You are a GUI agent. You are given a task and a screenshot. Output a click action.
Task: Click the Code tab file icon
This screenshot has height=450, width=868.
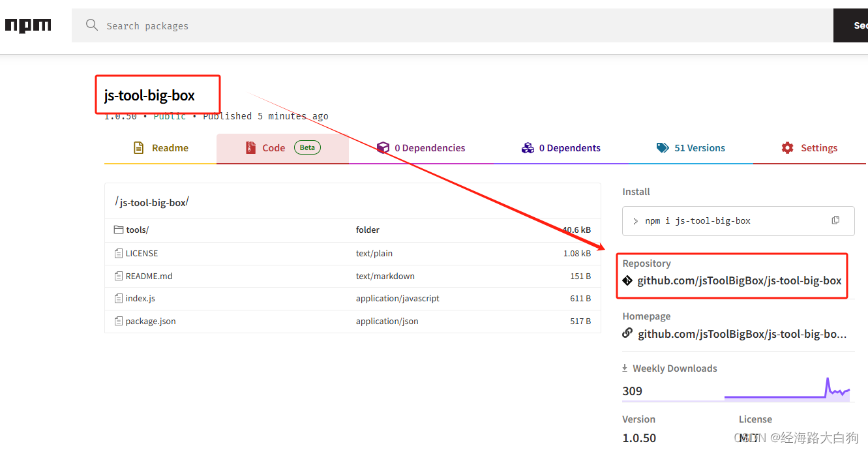click(250, 148)
